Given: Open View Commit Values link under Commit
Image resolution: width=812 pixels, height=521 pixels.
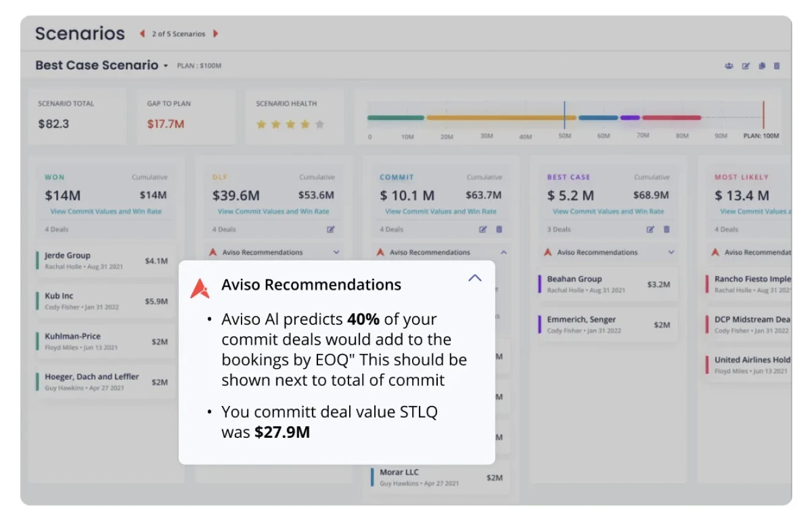Looking at the screenshot, I should (x=441, y=212).
